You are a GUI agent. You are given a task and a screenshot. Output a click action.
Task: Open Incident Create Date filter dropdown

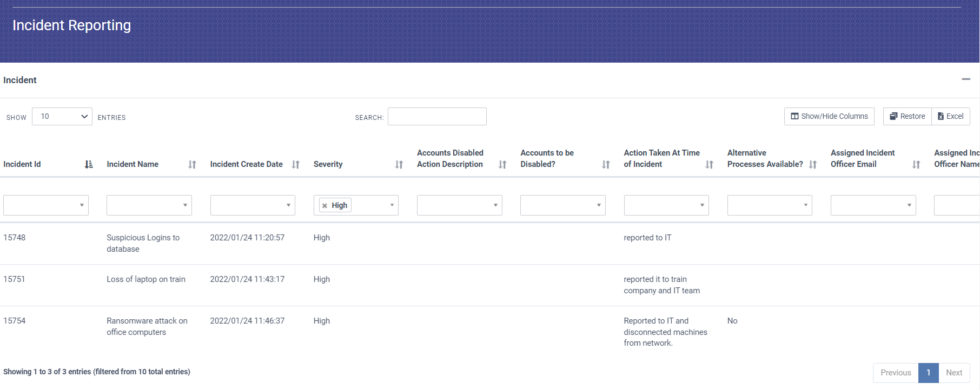pos(253,205)
